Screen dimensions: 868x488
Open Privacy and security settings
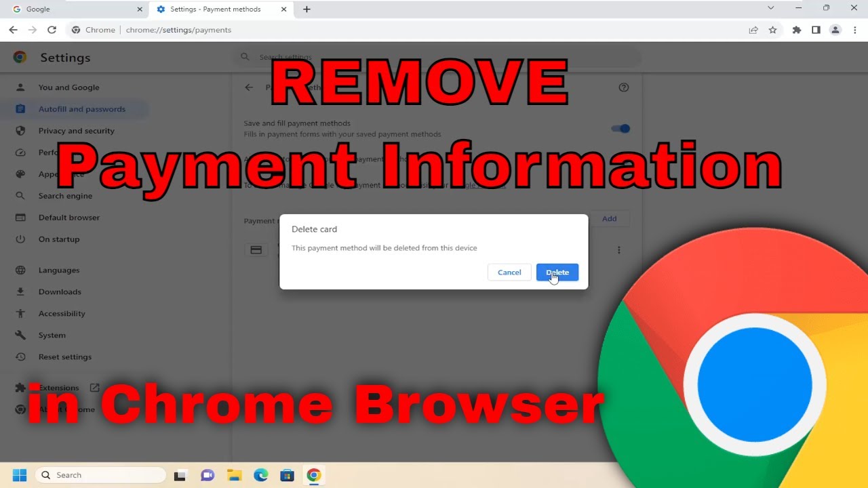pyautogui.click(x=76, y=131)
